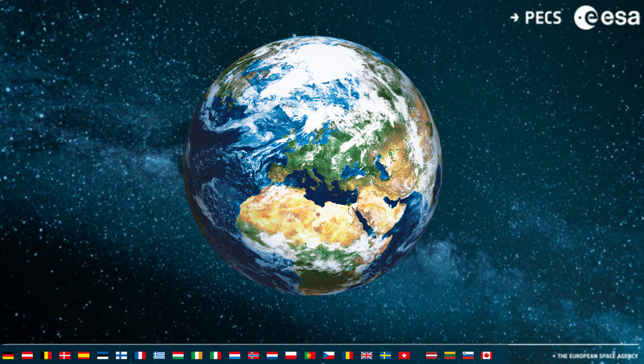This screenshot has height=364, width=644.
Task: Open the PECS link
Action: pos(536,18)
